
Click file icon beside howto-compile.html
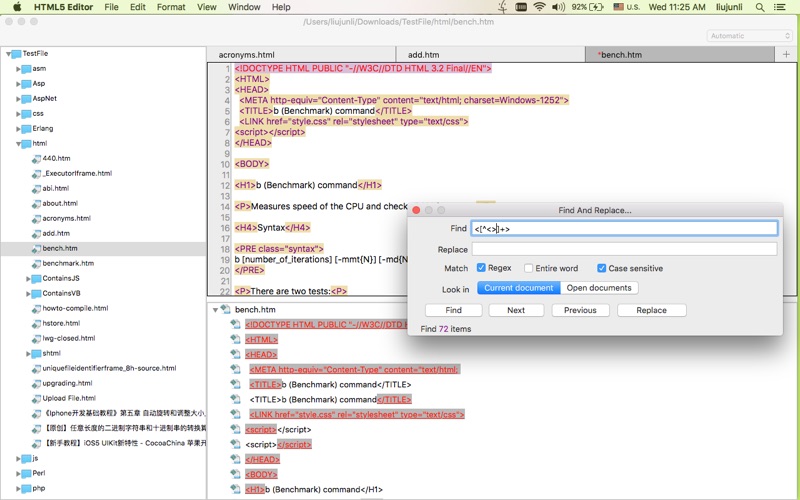coord(36,309)
